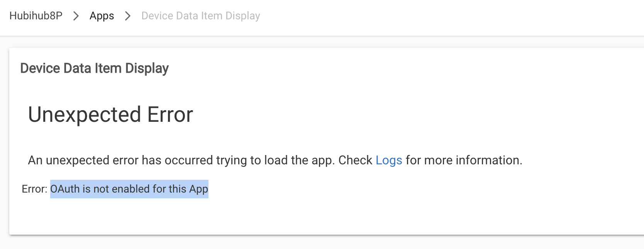Viewport: 644px width, 249px height.
Task: Click the gray background beneath the card
Action: pos(309,242)
